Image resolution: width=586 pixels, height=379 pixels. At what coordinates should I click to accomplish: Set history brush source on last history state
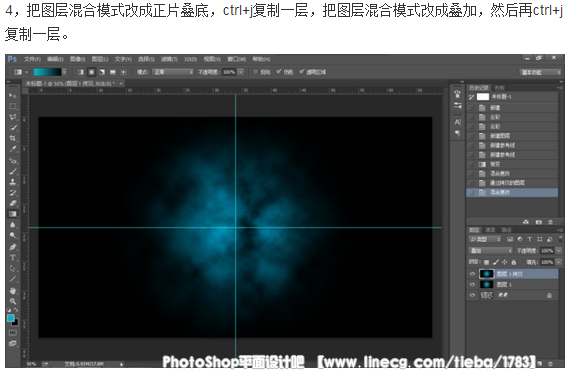[471, 192]
